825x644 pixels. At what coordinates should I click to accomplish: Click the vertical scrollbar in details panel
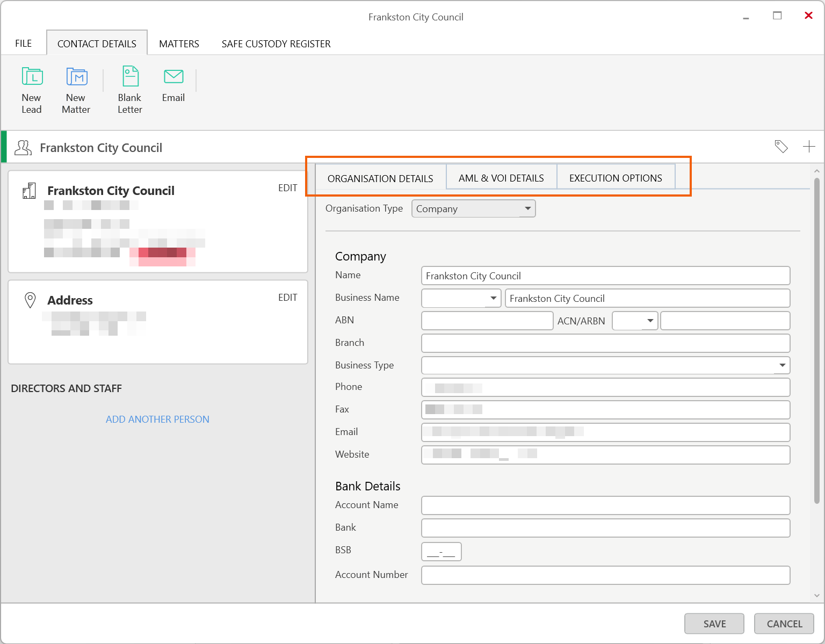(816, 344)
